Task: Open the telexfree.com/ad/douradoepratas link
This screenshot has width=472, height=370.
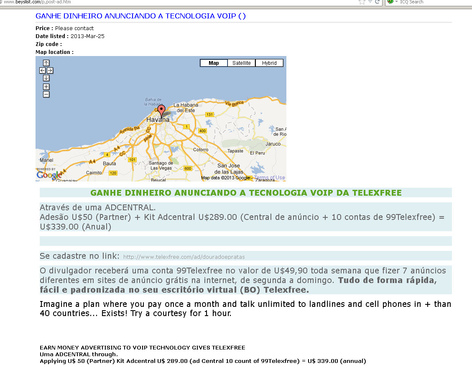Action: [x=184, y=257]
